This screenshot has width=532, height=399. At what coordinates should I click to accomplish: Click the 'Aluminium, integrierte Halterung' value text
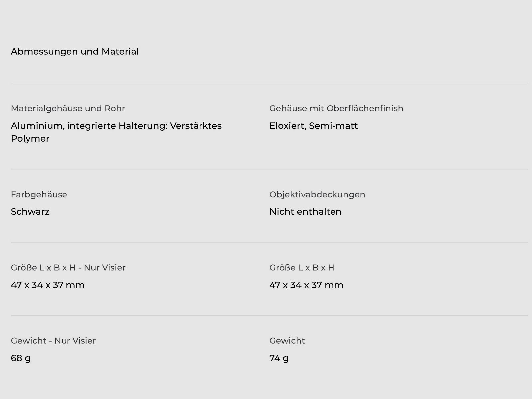116,126
